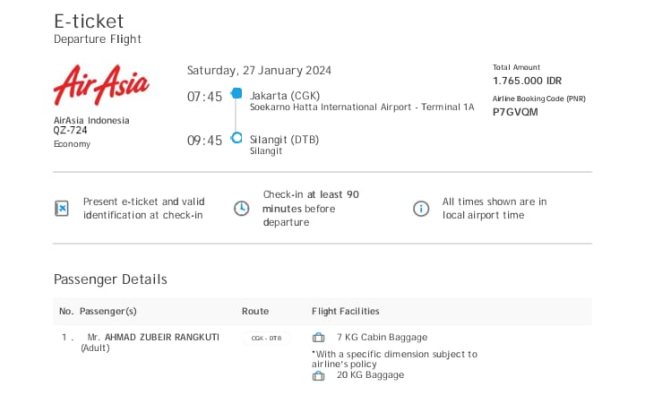645x412 pixels.
Task: Click the Flight Facilities column header
Action: pyautogui.click(x=346, y=311)
